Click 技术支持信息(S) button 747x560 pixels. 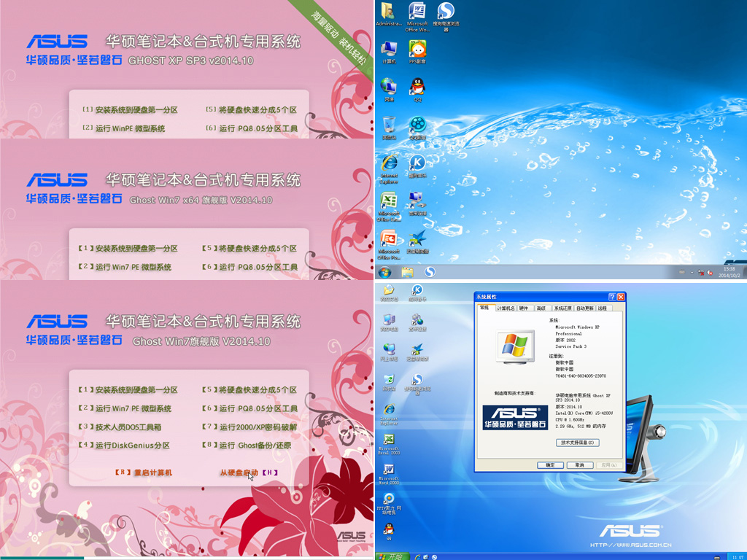point(578,443)
